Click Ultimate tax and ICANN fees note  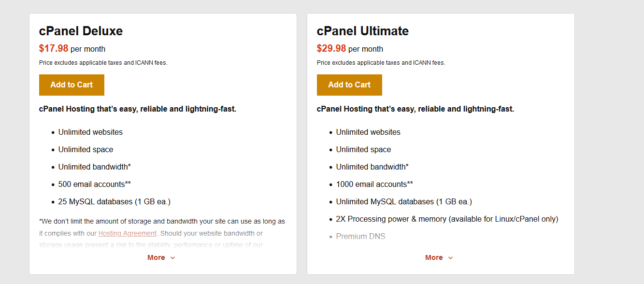point(381,63)
